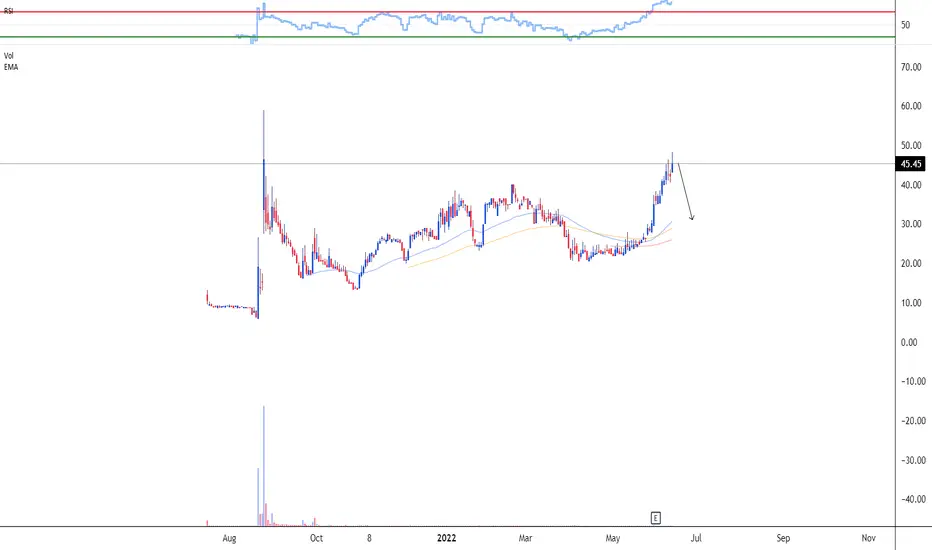Screen dimensions: 932x550
Task: Click the Mar label on time axis
Action: [525, 538]
